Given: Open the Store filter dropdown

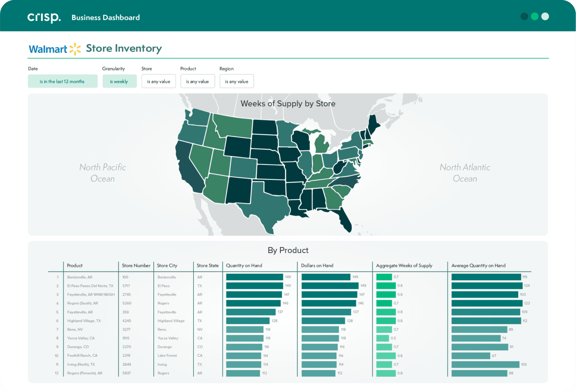Looking at the screenshot, I should [x=159, y=81].
